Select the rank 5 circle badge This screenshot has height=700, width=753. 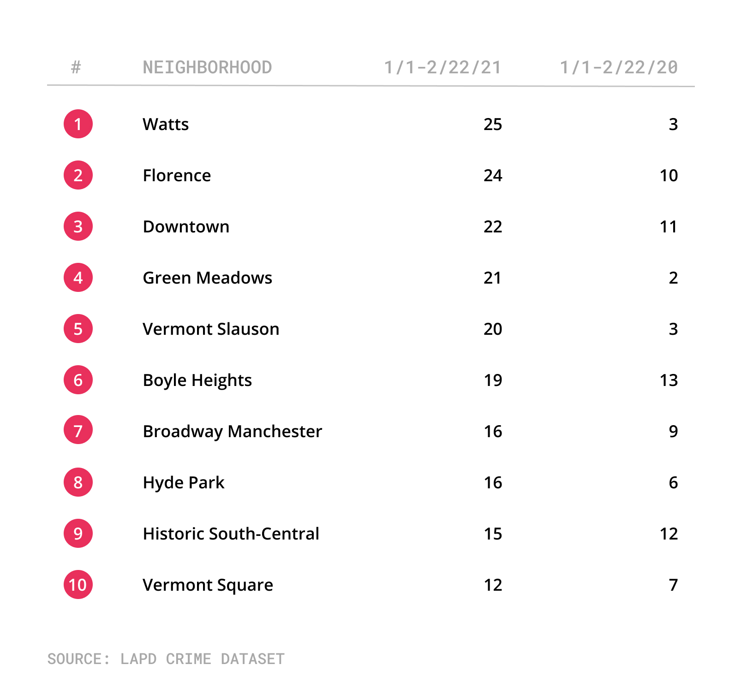(78, 328)
